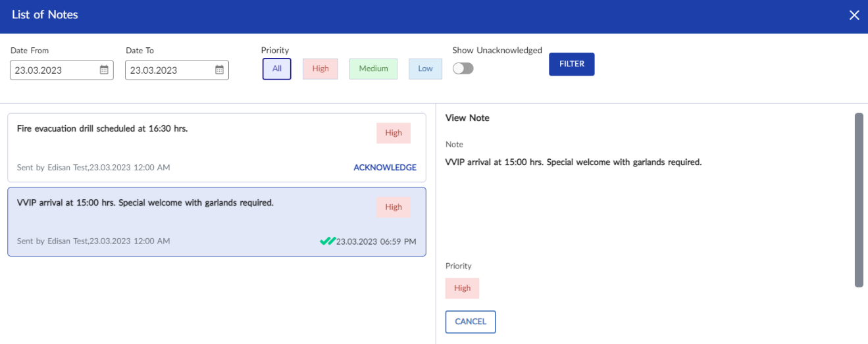Screen dimensions: 868x344
Task: Click sender line under the fire drill note
Action: (x=93, y=168)
